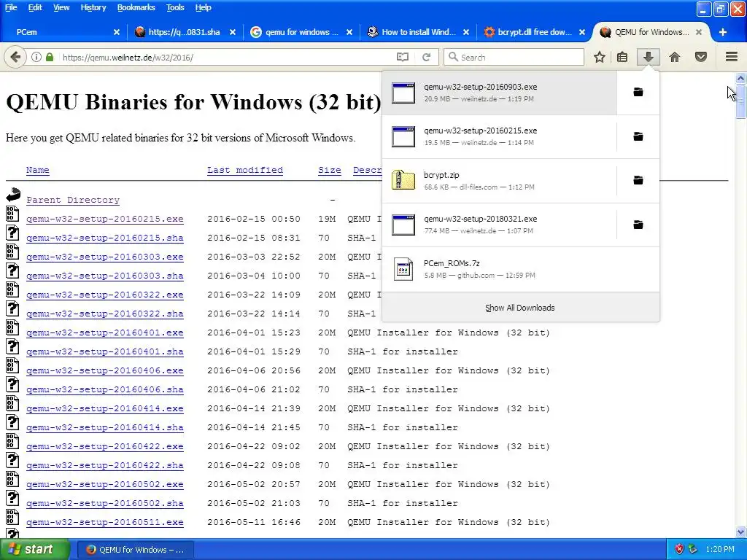Screen dimensions: 747x560
Task: Open containing folder for qemu-w32-setup-20180321.exe
Action: click(x=638, y=225)
